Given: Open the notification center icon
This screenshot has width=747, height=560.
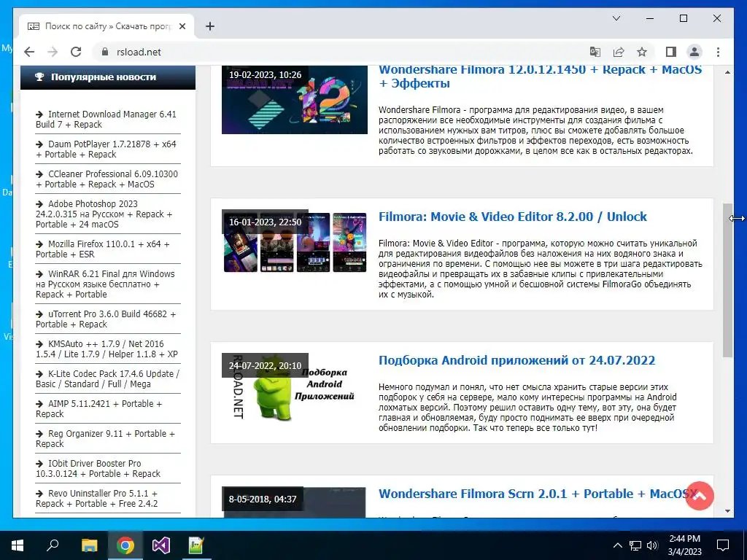Looking at the screenshot, I should pos(723,545).
